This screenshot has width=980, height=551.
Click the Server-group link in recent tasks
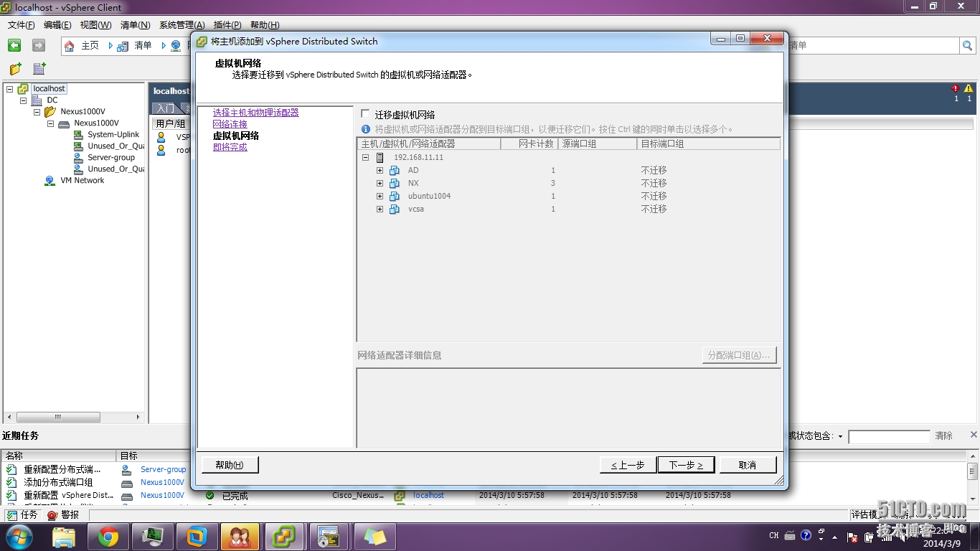pos(163,469)
